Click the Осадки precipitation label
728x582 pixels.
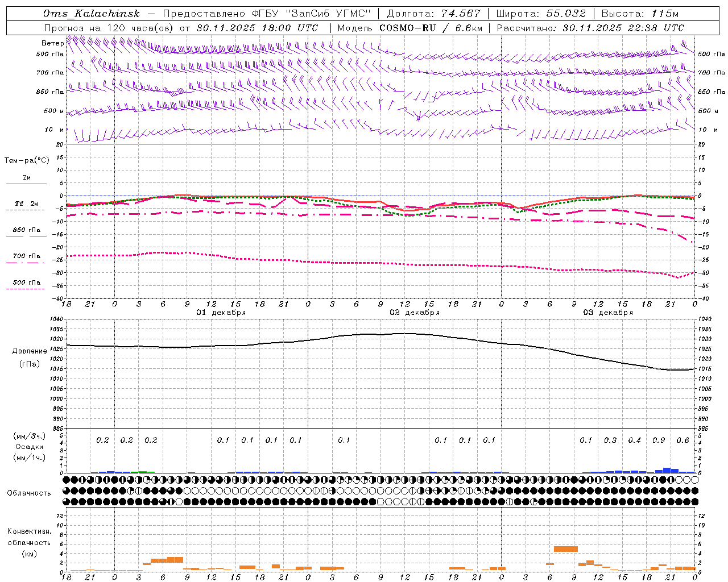coord(30,447)
